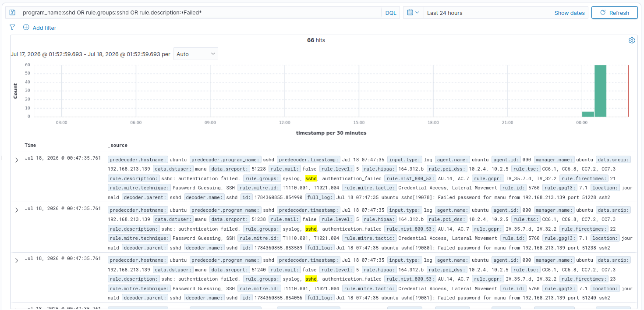Click the plus icon beside Add filter
644x310 pixels.
(x=26, y=27)
